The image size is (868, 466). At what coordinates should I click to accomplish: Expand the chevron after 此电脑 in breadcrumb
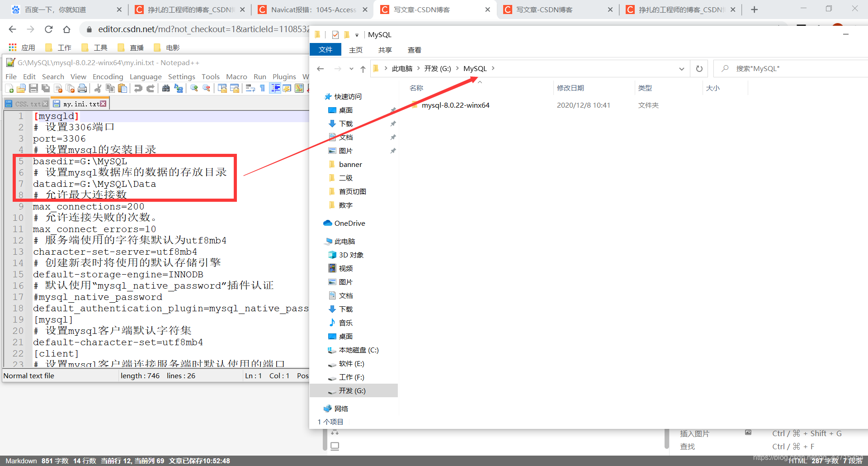pos(418,68)
